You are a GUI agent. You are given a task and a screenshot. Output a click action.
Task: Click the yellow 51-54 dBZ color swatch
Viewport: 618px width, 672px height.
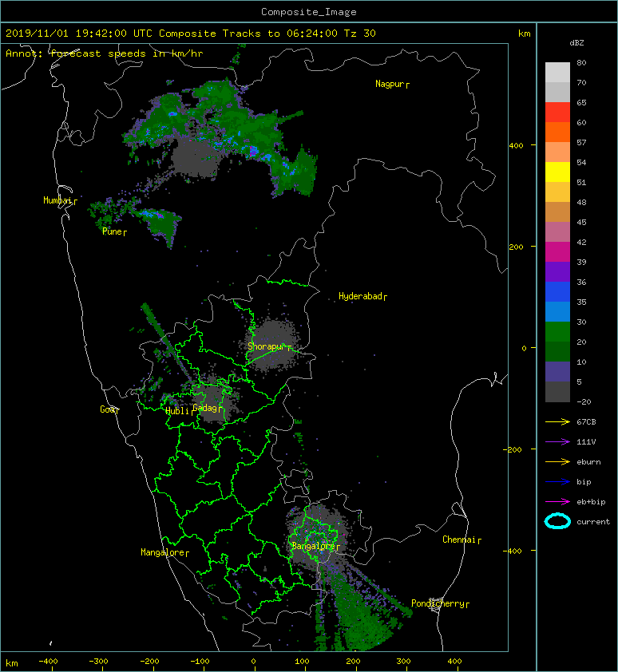pos(557,172)
